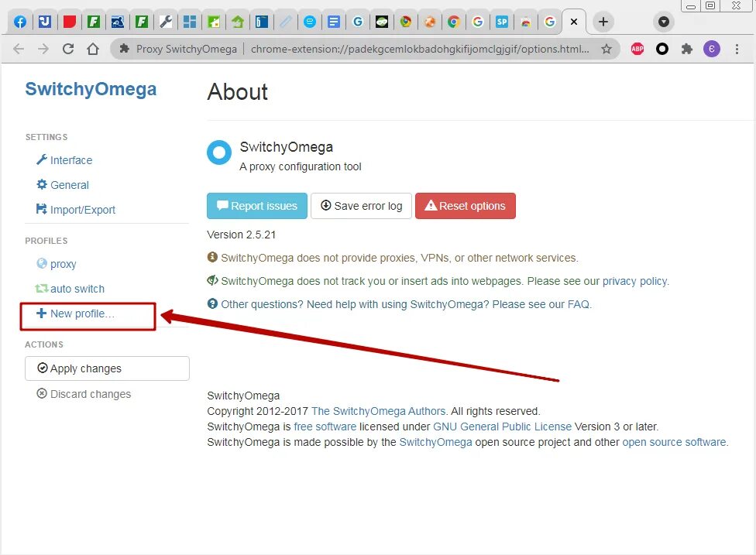Click 'A proxy configuration tool' text
This screenshot has width=756, height=555.
[x=301, y=166]
